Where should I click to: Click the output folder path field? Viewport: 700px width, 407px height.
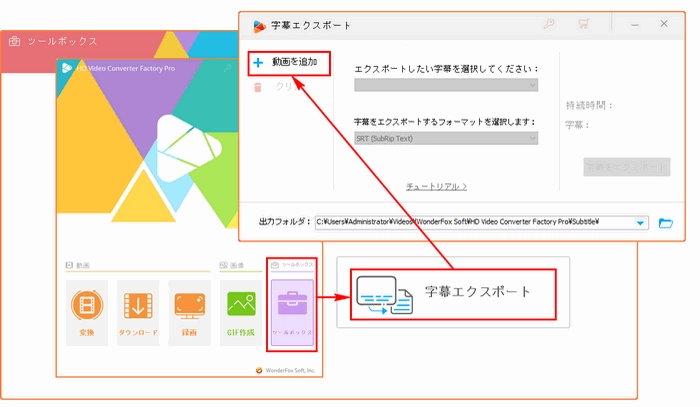(x=470, y=222)
